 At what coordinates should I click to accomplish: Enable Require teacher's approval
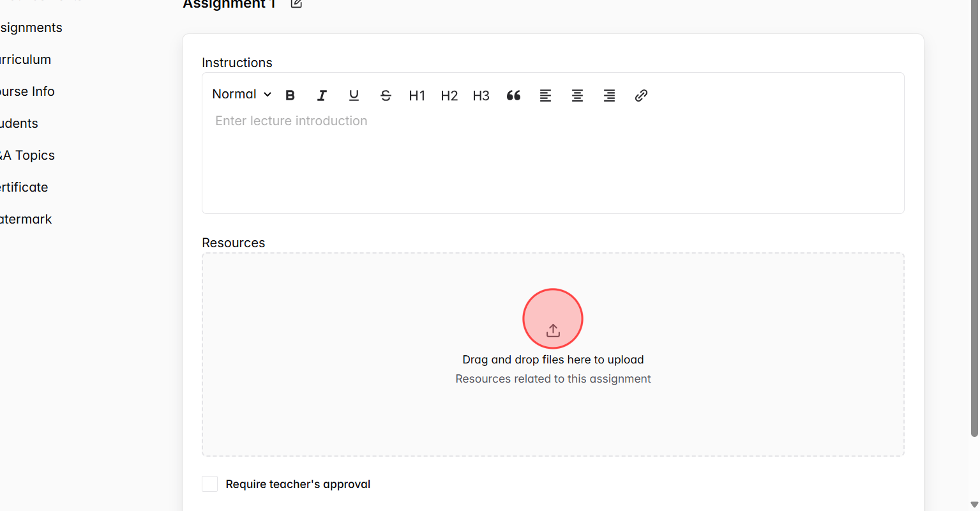coord(209,484)
